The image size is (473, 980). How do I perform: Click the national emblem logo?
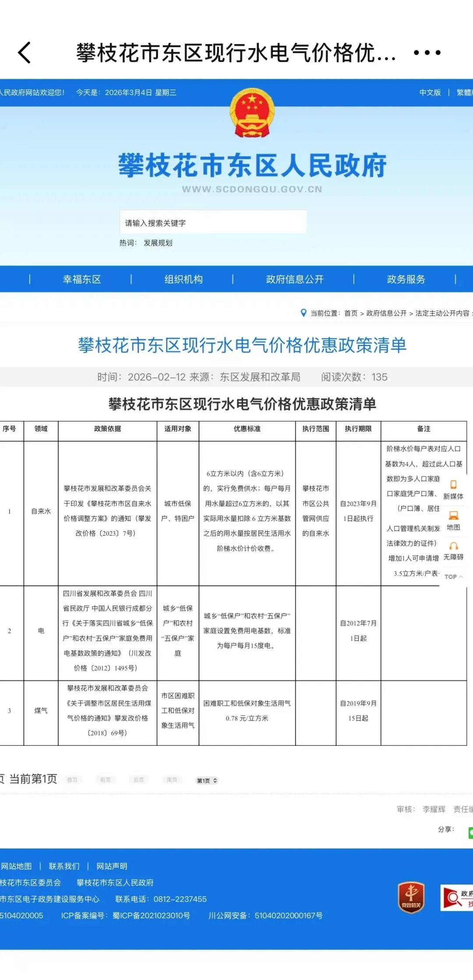click(252, 113)
